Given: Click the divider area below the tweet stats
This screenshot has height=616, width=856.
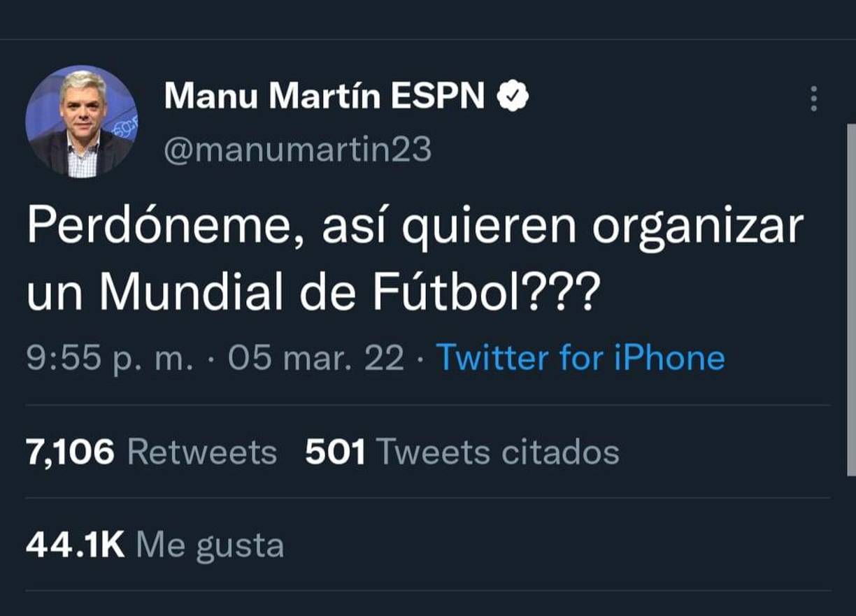Looking at the screenshot, I should tap(427, 589).
